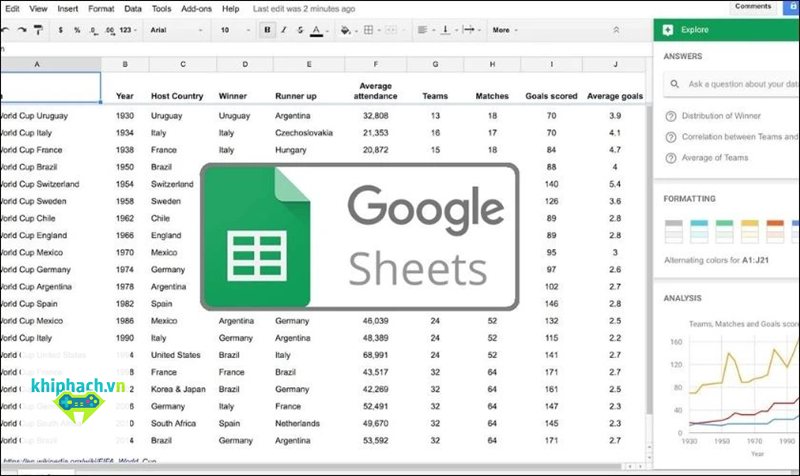This screenshot has width=800, height=476.
Task: Open the More toolbar dropdown
Action: tap(505, 30)
